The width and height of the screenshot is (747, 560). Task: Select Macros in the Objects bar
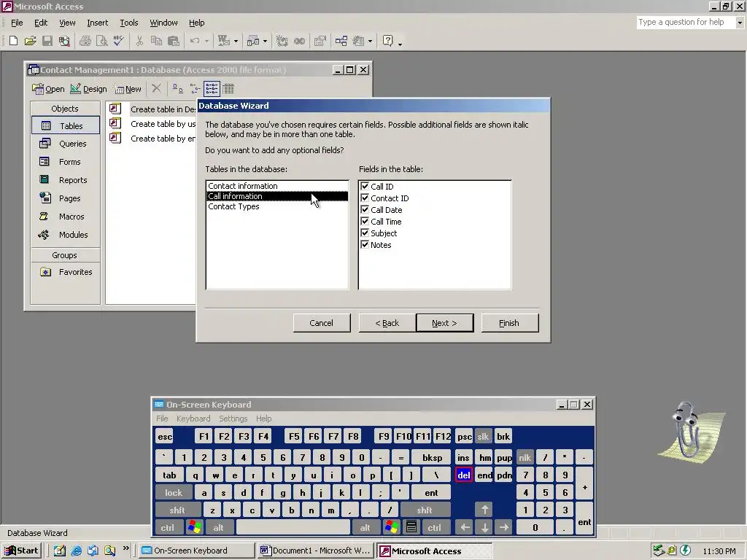pyautogui.click(x=65, y=216)
